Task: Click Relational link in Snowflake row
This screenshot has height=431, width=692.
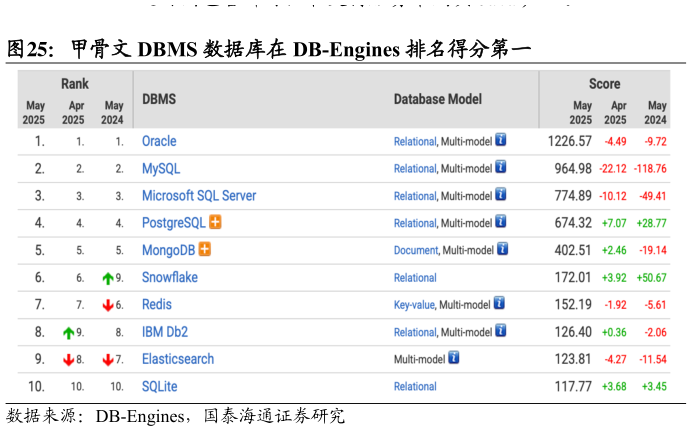Action: 415,278
